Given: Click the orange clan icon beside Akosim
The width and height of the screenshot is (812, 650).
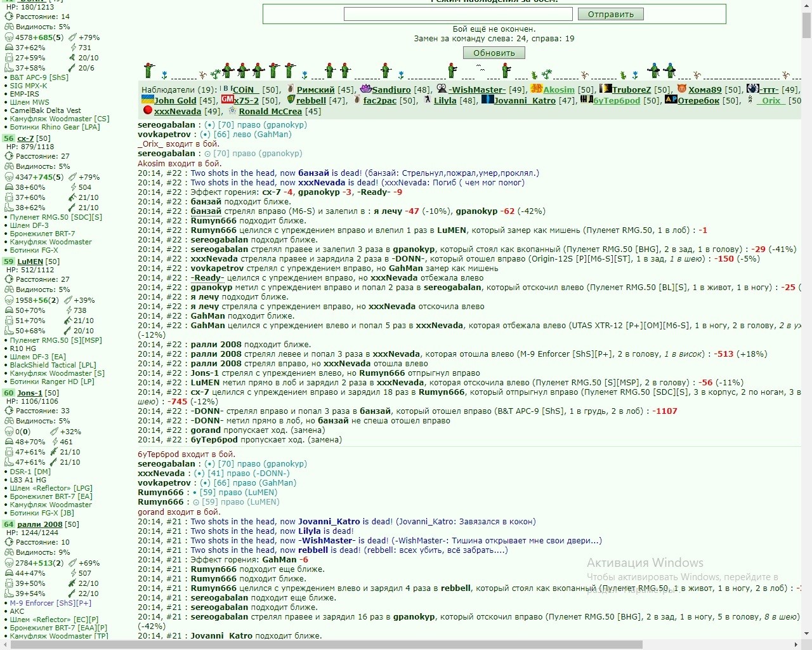Looking at the screenshot, I should point(537,89).
